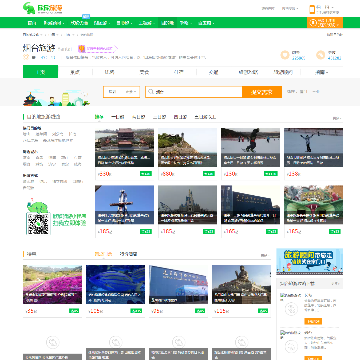Click green button under the flower field card
The image size is (360, 360).
tap(74, 311)
